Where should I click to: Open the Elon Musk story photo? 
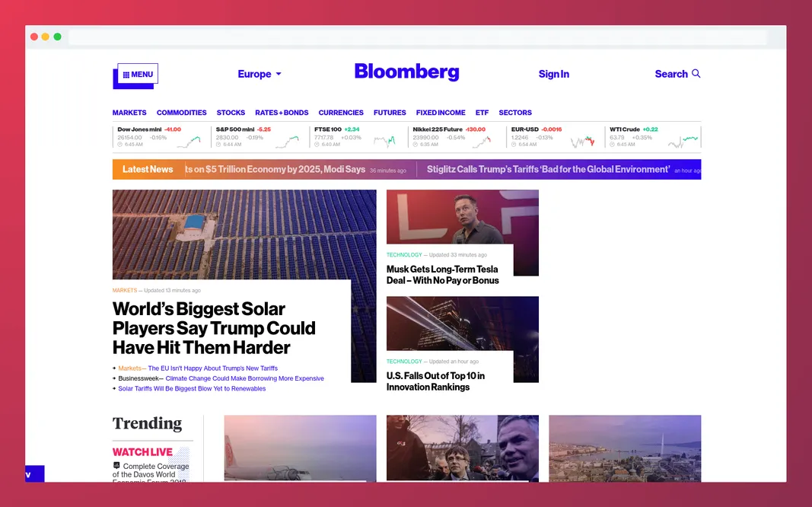(463, 217)
